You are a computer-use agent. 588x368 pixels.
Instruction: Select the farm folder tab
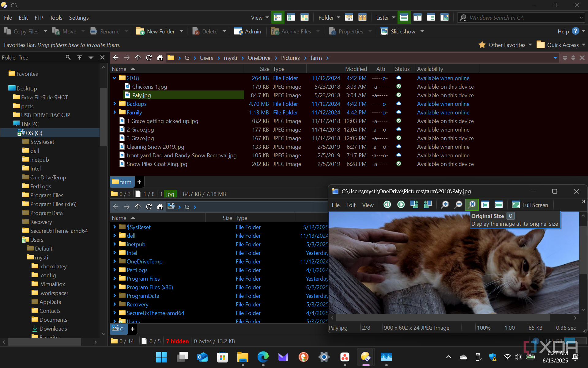coord(122,182)
